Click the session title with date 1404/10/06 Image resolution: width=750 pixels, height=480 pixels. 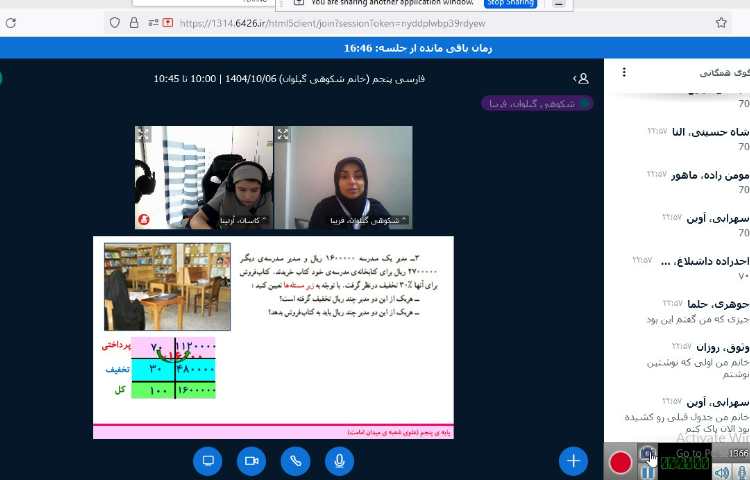[x=289, y=78]
